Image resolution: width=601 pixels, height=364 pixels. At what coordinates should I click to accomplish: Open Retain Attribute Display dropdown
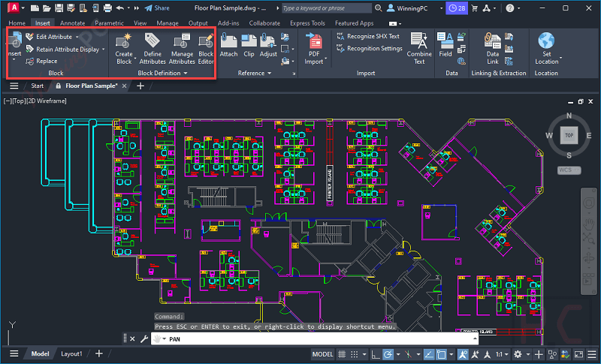click(x=104, y=50)
